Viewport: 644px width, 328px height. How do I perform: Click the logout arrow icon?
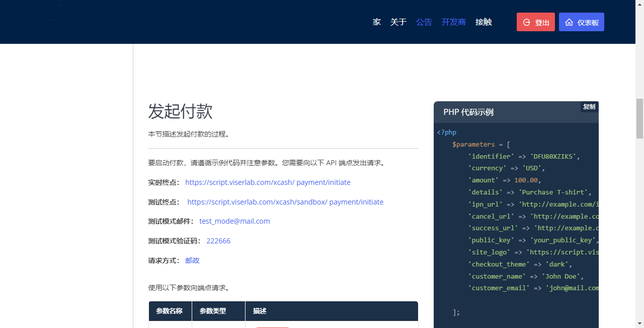click(x=527, y=22)
